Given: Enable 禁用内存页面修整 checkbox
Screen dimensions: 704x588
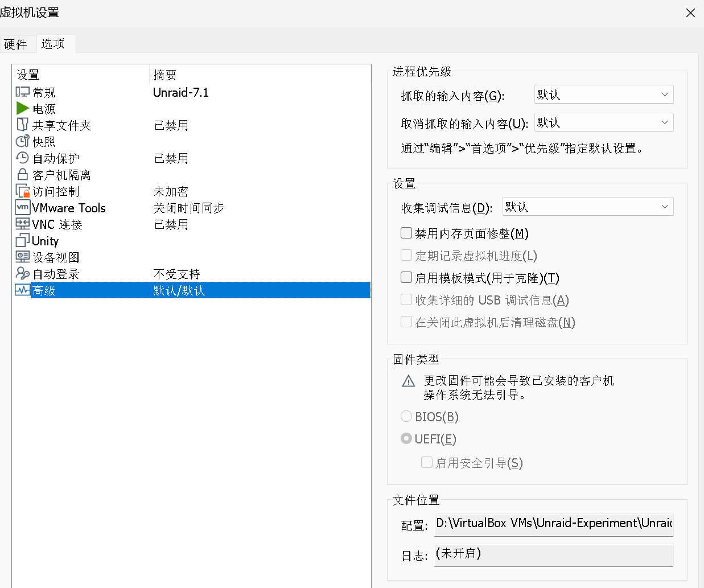Looking at the screenshot, I should (406, 233).
